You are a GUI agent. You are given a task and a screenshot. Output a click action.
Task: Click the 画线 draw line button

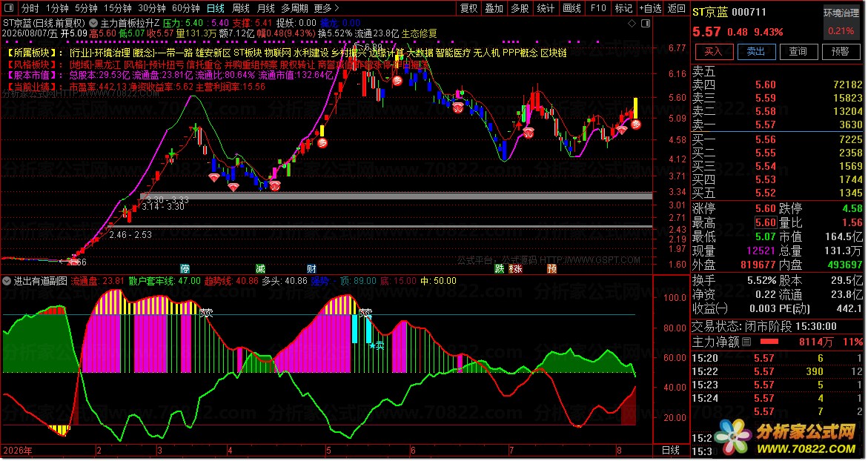pyautogui.click(x=572, y=8)
